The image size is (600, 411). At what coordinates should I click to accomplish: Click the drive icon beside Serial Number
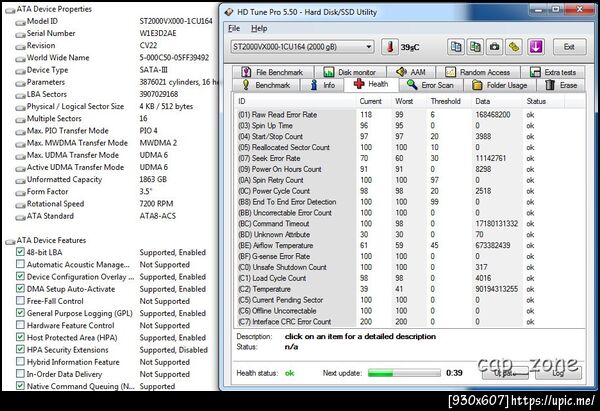[x=20, y=35]
